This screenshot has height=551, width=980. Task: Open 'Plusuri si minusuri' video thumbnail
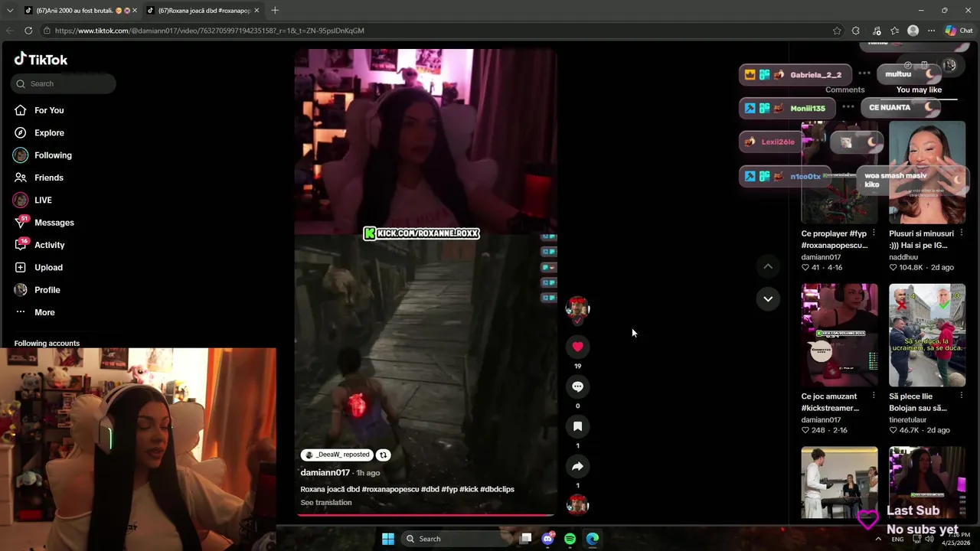[x=927, y=172]
